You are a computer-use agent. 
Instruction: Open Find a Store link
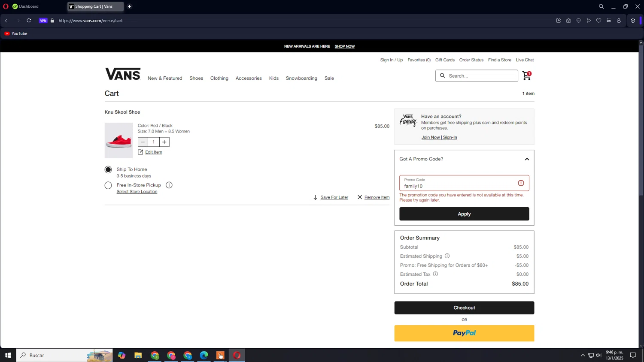pos(500,60)
